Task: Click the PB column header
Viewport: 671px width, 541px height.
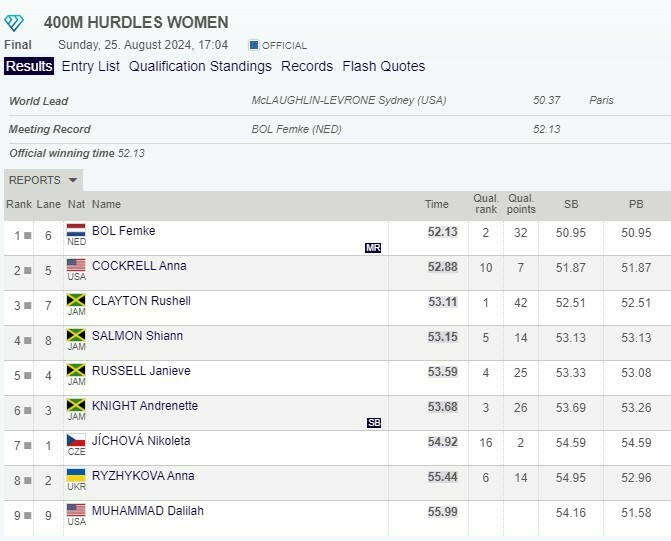Action: coord(636,204)
